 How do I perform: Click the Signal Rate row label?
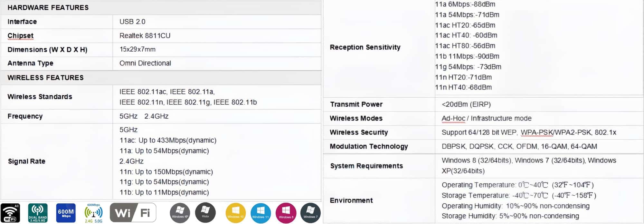26,161
